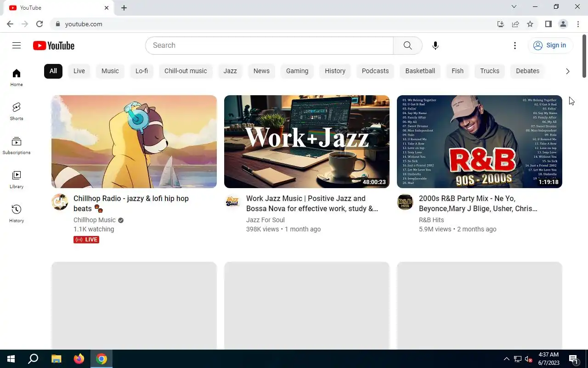Open Library in sidebar
Screen dimensions: 588x368
coord(17,180)
